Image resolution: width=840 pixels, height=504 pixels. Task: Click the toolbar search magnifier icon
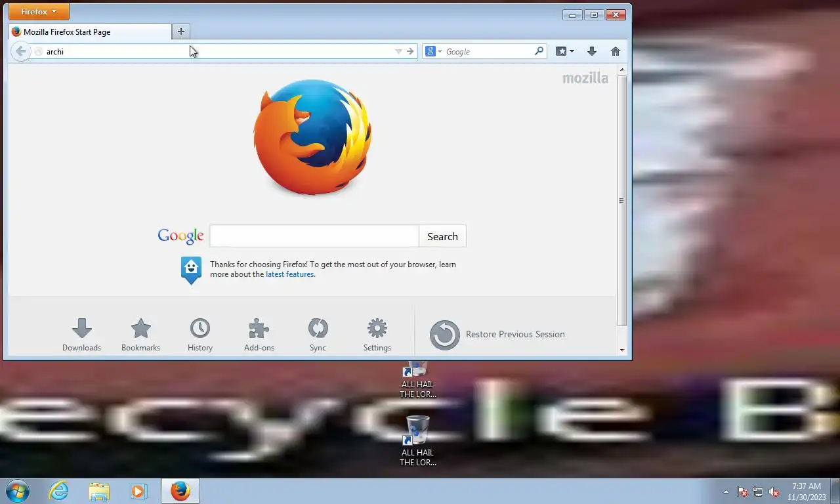539,51
